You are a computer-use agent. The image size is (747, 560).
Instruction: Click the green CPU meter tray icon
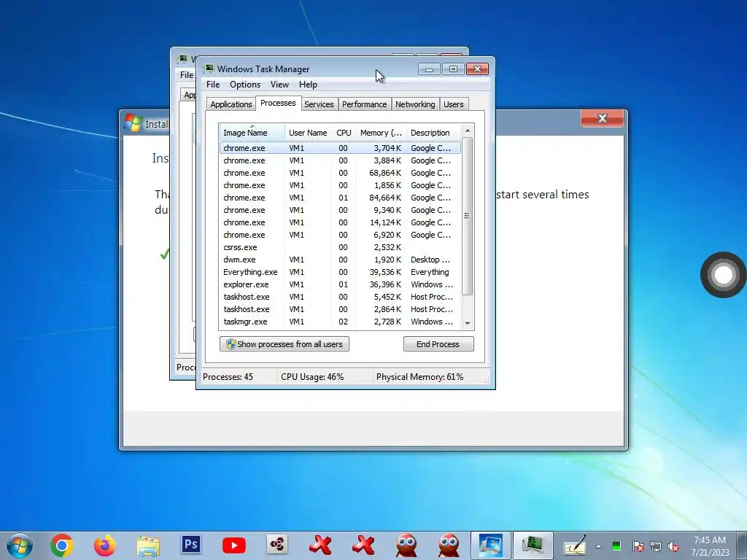click(x=616, y=545)
